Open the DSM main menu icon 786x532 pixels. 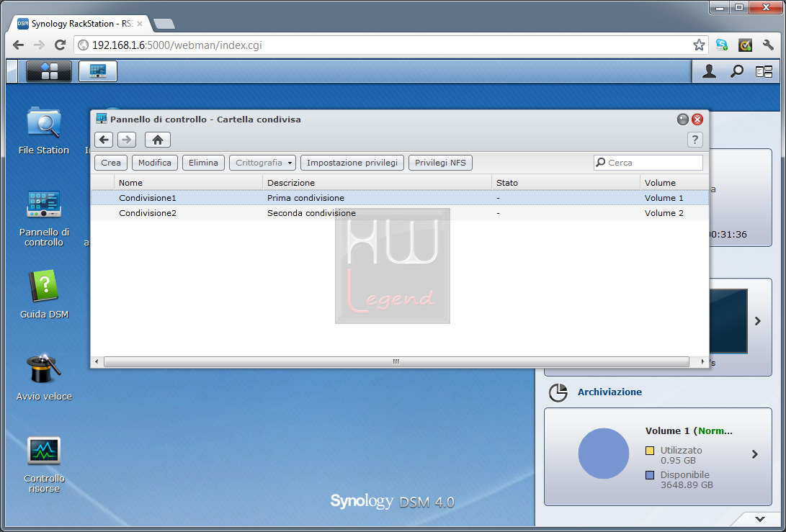tap(48, 71)
